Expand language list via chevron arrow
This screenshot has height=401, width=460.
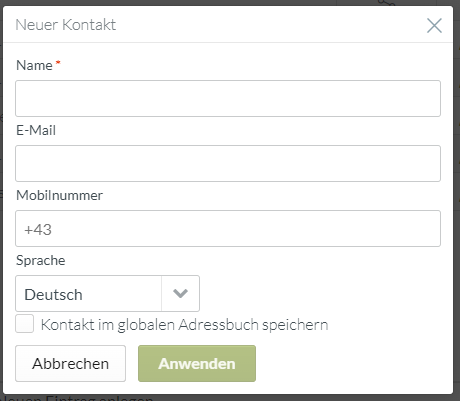pos(180,293)
